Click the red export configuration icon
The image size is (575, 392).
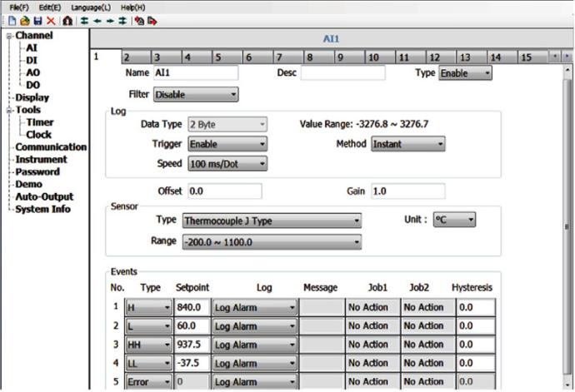[x=152, y=21]
